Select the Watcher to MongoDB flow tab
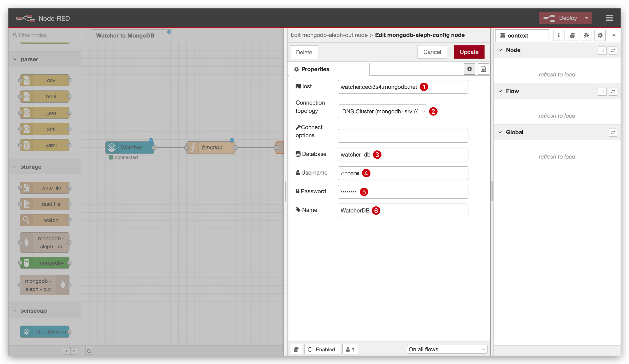 (131, 35)
